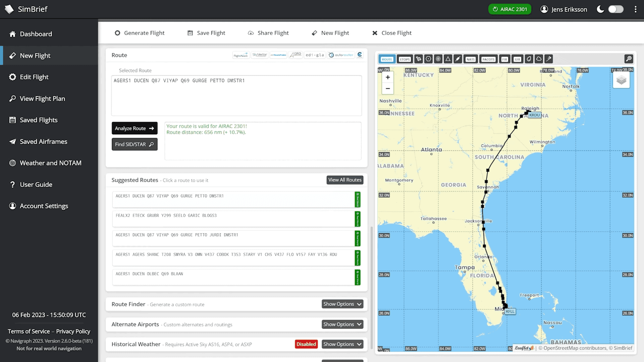This screenshot has height=362, width=644.
Task: Open SkyVector route source
Action: [260, 55]
